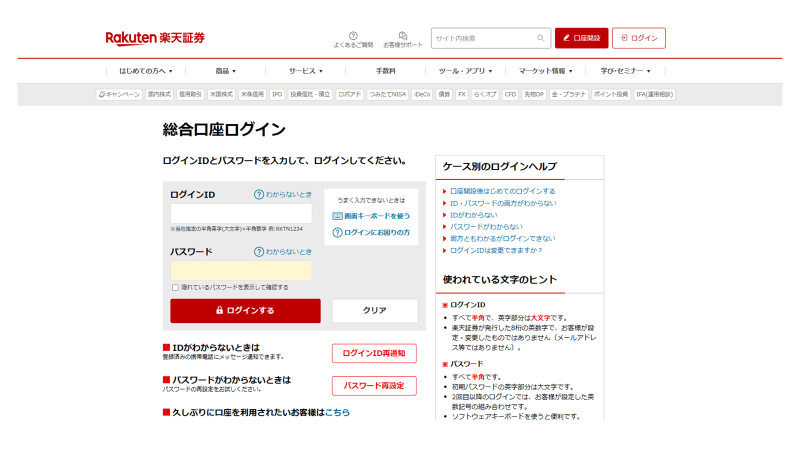Click the Rakuten 楽天証券 logo

(155, 38)
